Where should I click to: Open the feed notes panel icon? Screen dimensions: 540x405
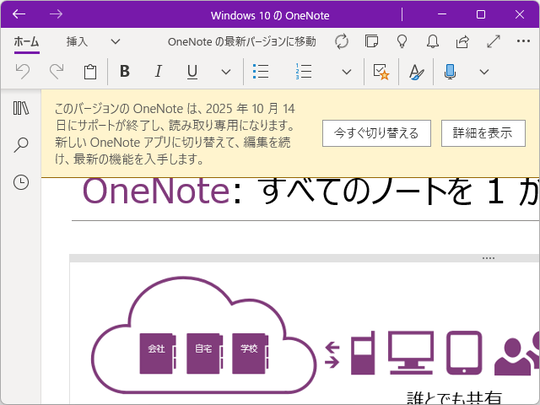pyautogui.click(x=372, y=41)
